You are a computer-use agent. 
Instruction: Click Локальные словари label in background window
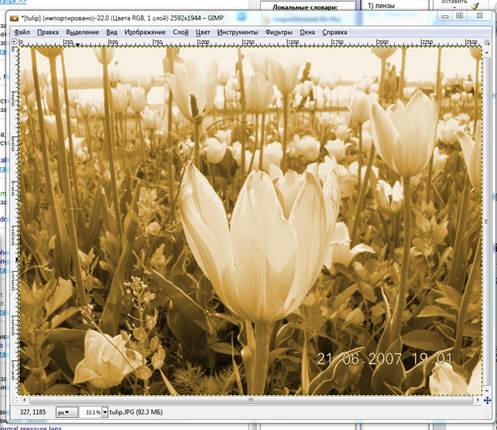(x=305, y=7)
